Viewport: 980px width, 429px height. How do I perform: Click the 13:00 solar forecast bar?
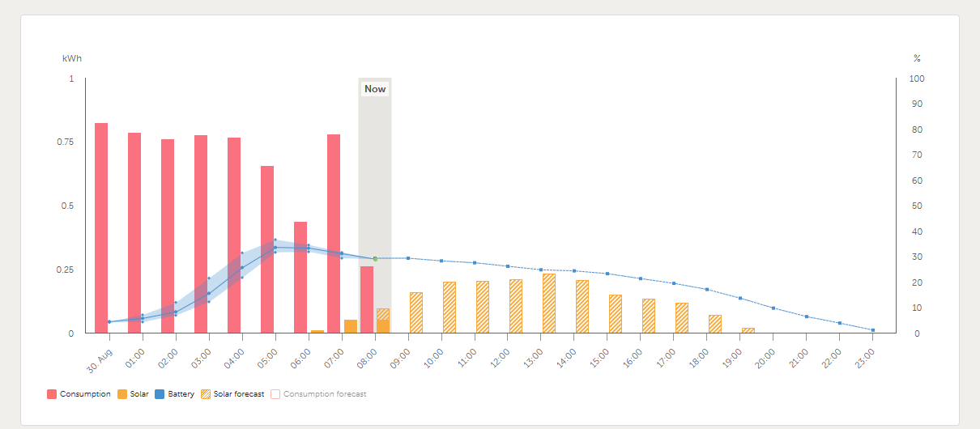[549, 303]
